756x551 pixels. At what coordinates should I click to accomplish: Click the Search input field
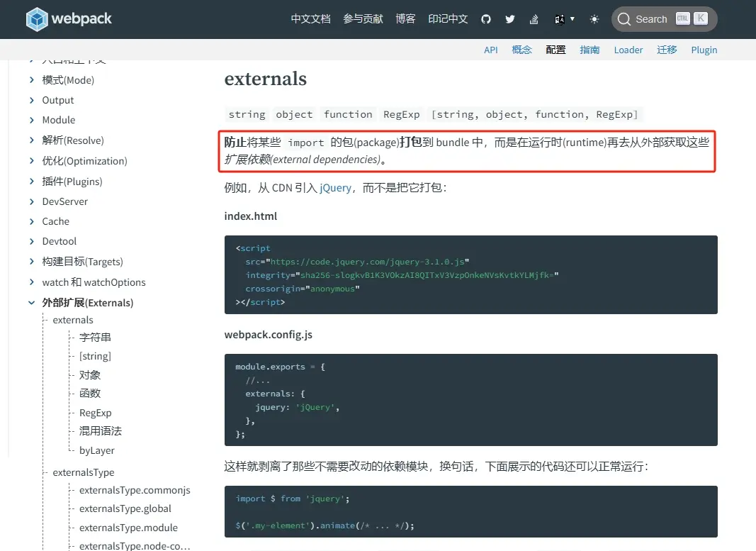(652, 19)
